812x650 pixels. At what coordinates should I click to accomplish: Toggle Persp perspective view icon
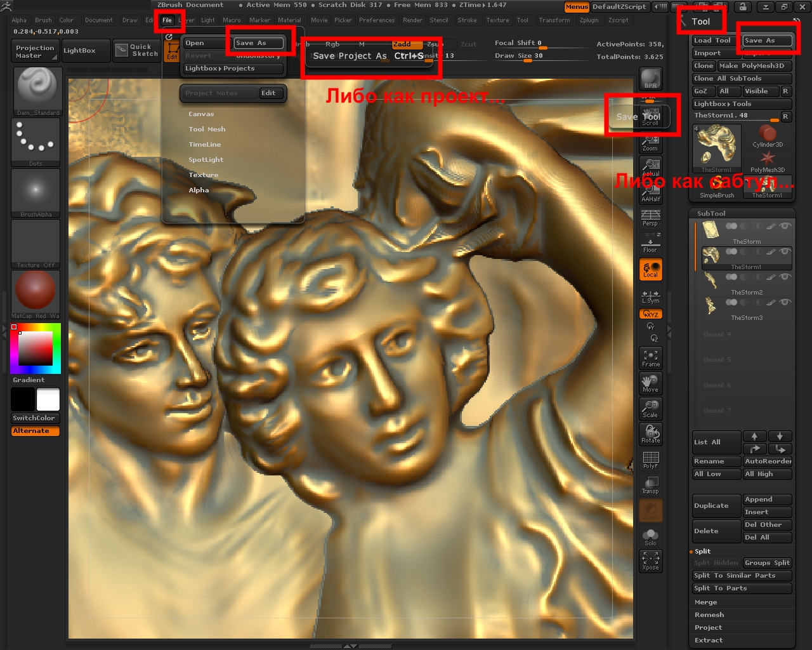point(651,218)
